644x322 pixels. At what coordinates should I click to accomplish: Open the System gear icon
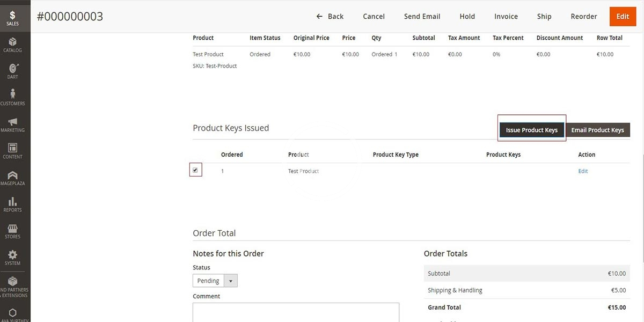point(12,257)
